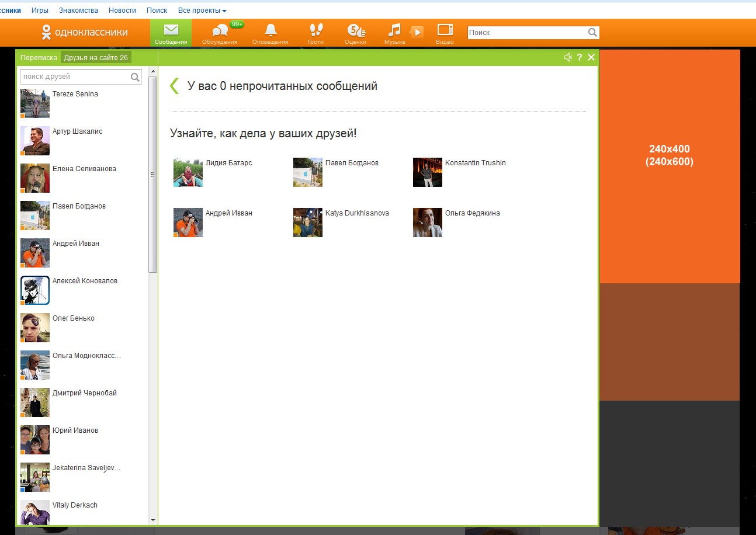This screenshot has height=535, width=756.
Task: Click Лидия Батарс photo in suggestions
Action: tap(188, 172)
